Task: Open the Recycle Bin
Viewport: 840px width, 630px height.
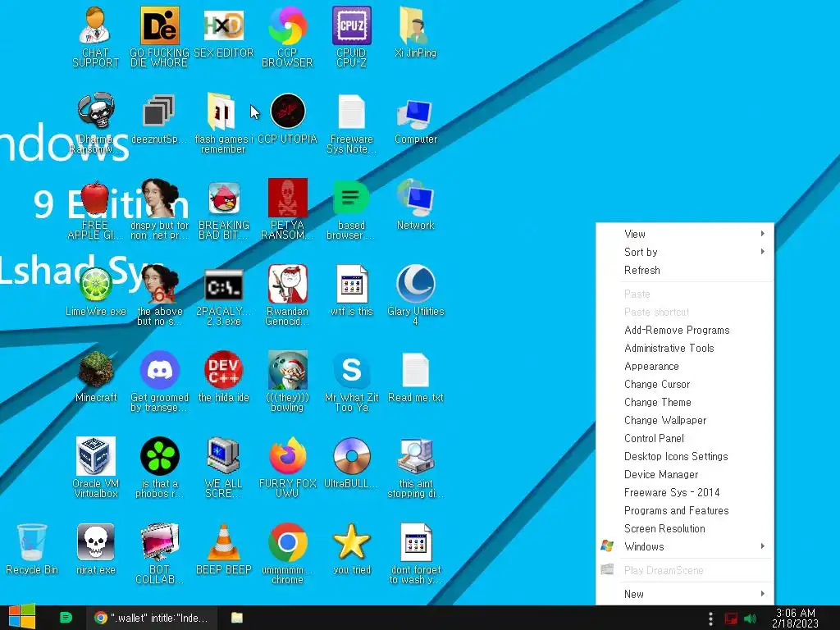Action: [x=32, y=550]
